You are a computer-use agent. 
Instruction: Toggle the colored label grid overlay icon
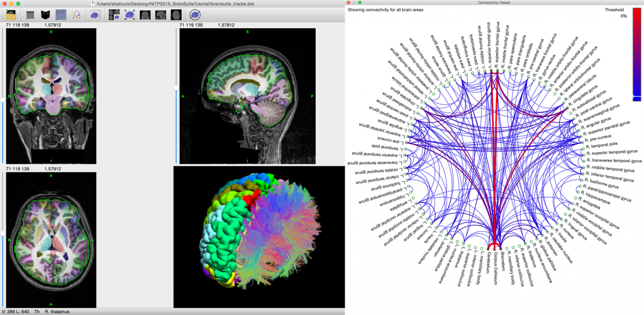61,14
